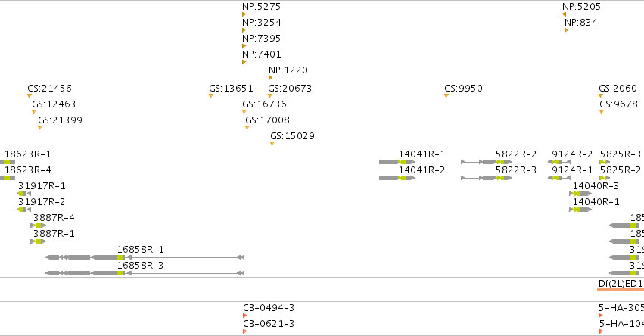Select the 18623R-1 transcript label
Screen dimensions: 644x336
pyautogui.click(x=27, y=154)
